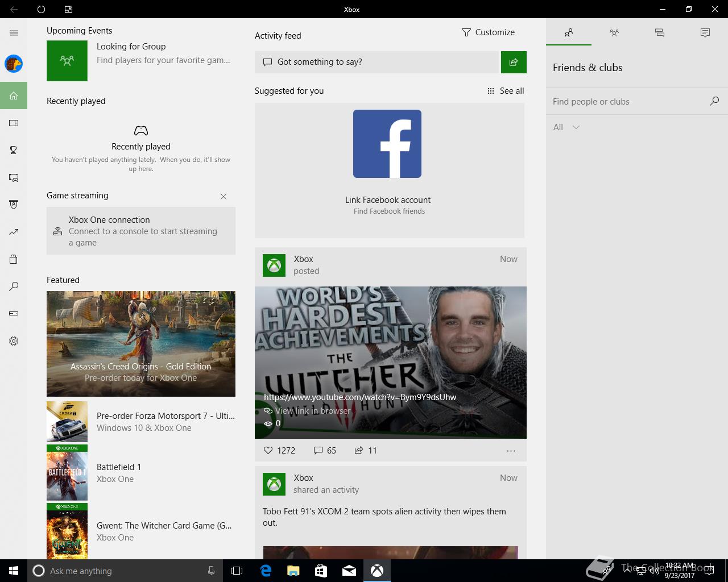The height and width of the screenshot is (582, 728).
Task: Open Task View on taskbar
Action: pos(237,571)
